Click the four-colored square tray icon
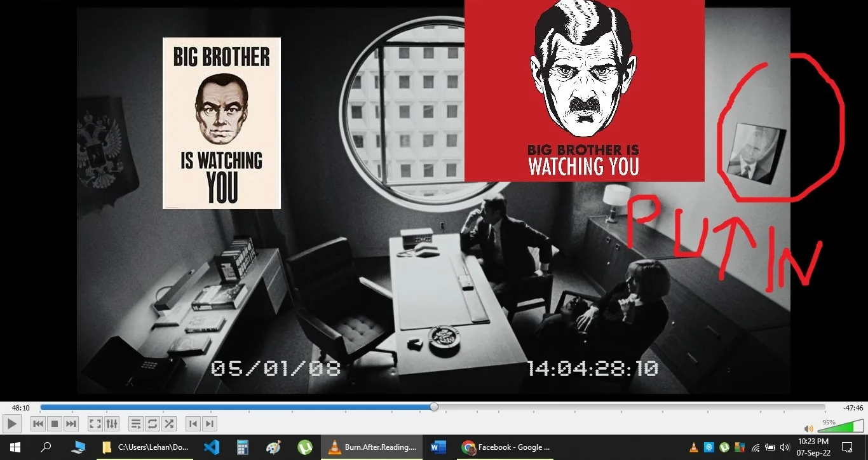The image size is (868, 460). 739,447
